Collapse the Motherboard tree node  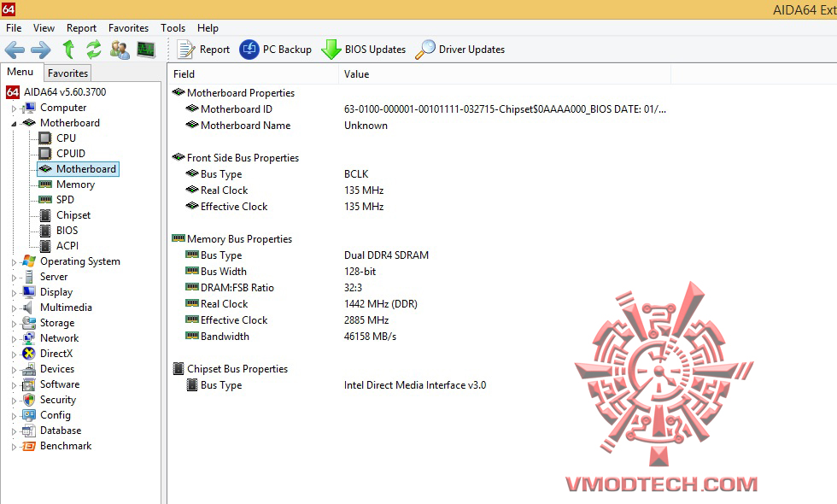coord(14,123)
